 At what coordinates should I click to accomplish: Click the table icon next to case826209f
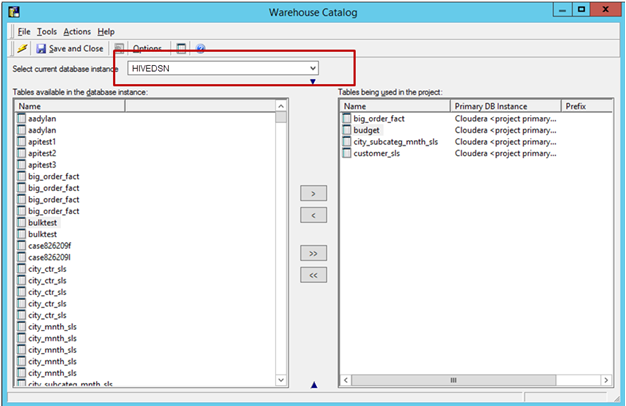pyautogui.click(x=22, y=246)
